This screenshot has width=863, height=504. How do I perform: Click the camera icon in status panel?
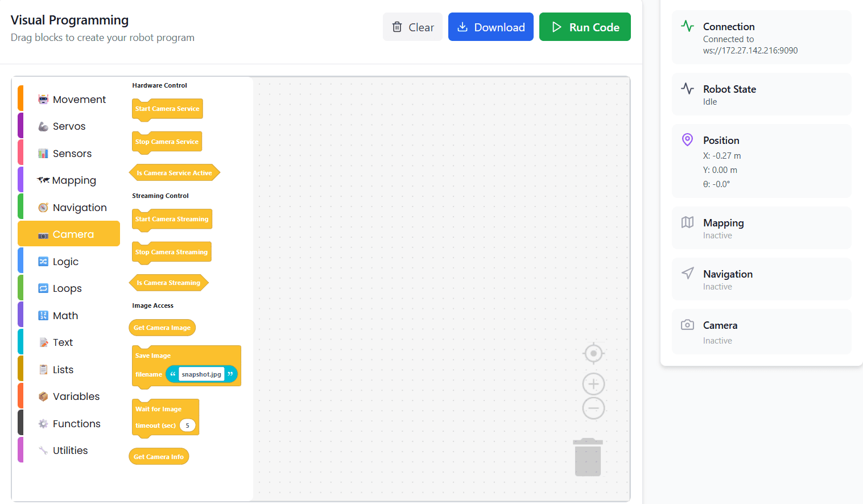click(x=687, y=325)
